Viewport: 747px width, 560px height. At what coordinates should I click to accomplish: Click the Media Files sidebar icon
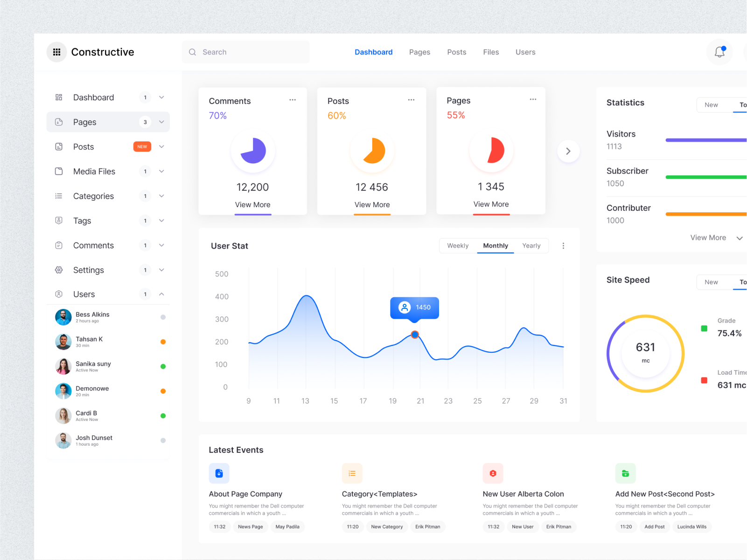tap(58, 171)
